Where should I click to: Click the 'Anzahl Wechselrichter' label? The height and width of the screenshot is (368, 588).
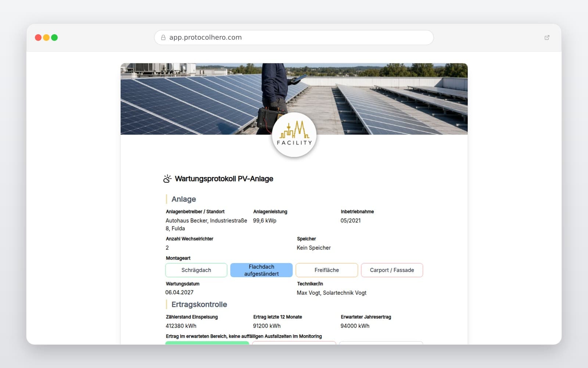pyautogui.click(x=190, y=239)
